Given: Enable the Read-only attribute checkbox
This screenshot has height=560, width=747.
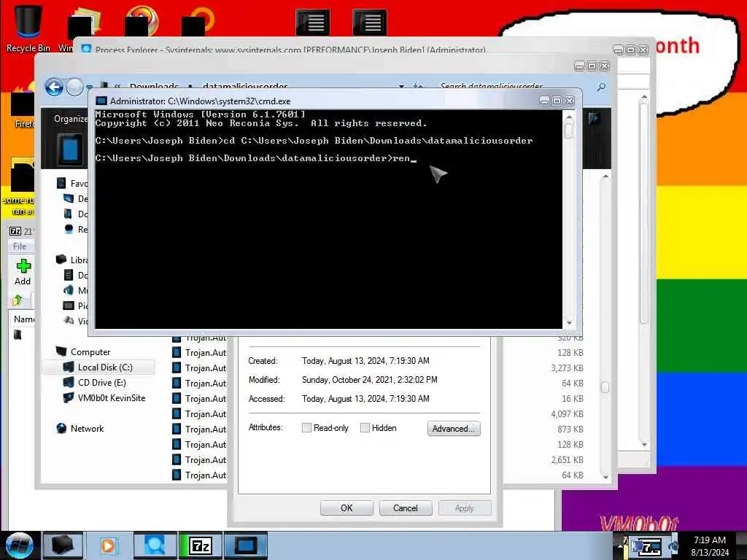Looking at the screenshot, I should click(x=306, y=427).
